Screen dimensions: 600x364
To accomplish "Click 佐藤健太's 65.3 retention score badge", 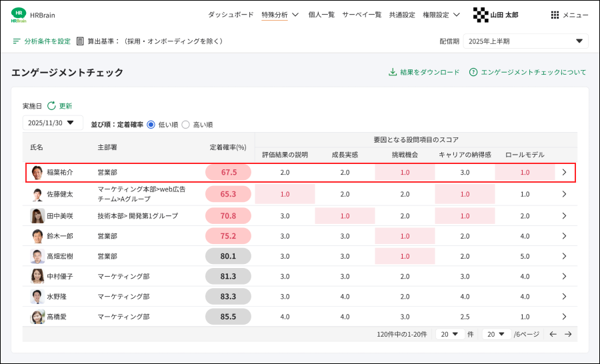I will click(228, 194).
